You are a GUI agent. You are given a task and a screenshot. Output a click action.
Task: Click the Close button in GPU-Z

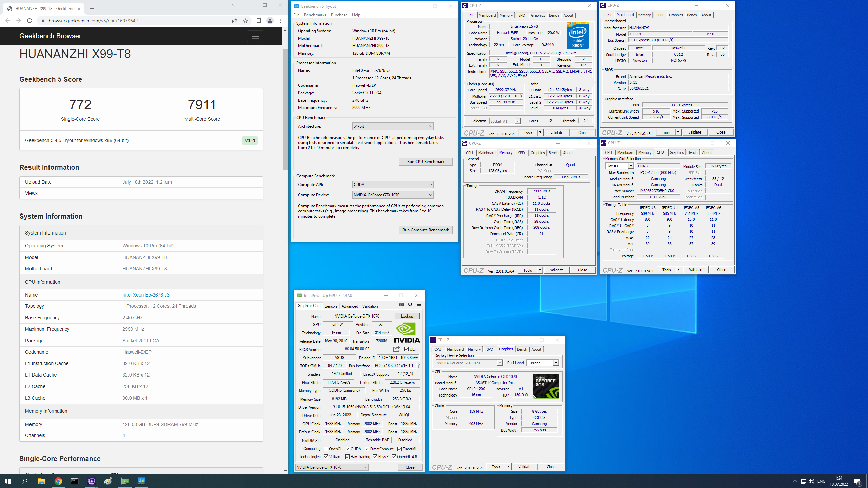coord(410,467)
